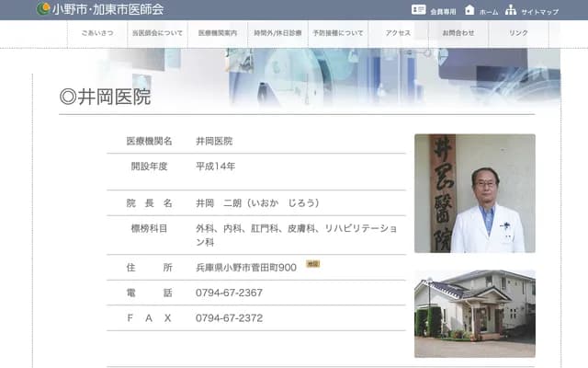Viewport: 588px width, 368px height.
Task: Click the clinic building photo
Action: pos(475,314)
